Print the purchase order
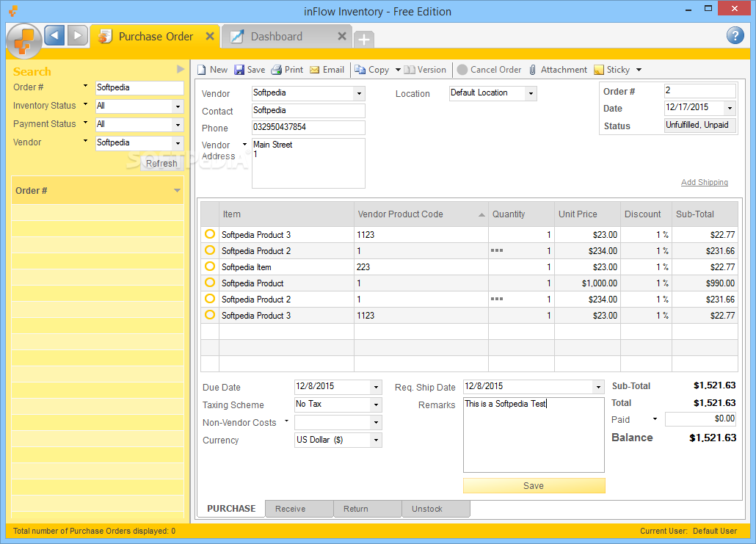The height and width of the screenshot is (544, 756). [x=288, y=70]
